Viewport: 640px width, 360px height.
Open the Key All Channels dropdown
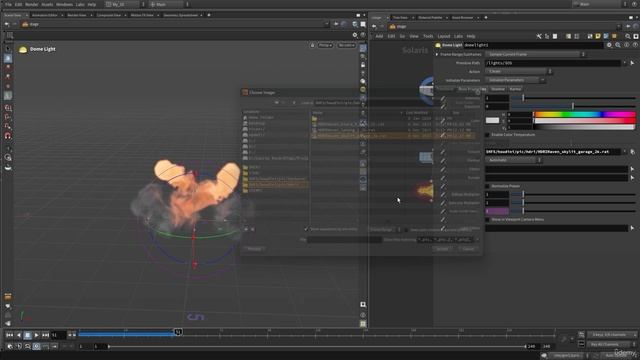tap(612, 344)
